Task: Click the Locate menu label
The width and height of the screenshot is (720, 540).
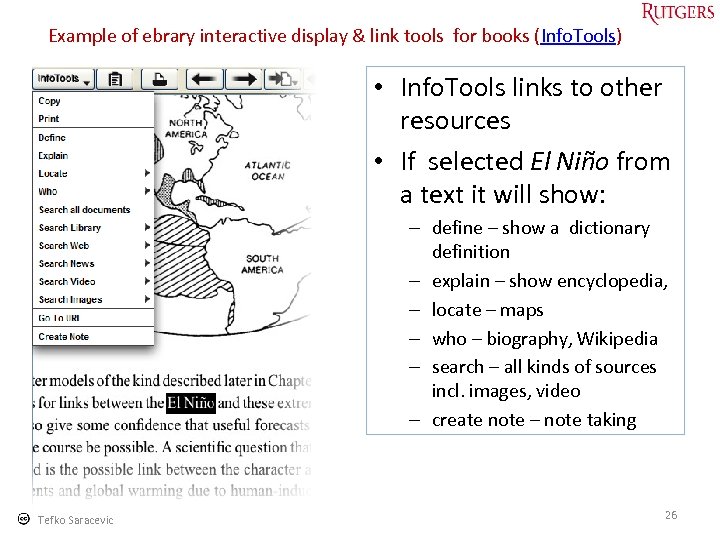Action: 53,174
